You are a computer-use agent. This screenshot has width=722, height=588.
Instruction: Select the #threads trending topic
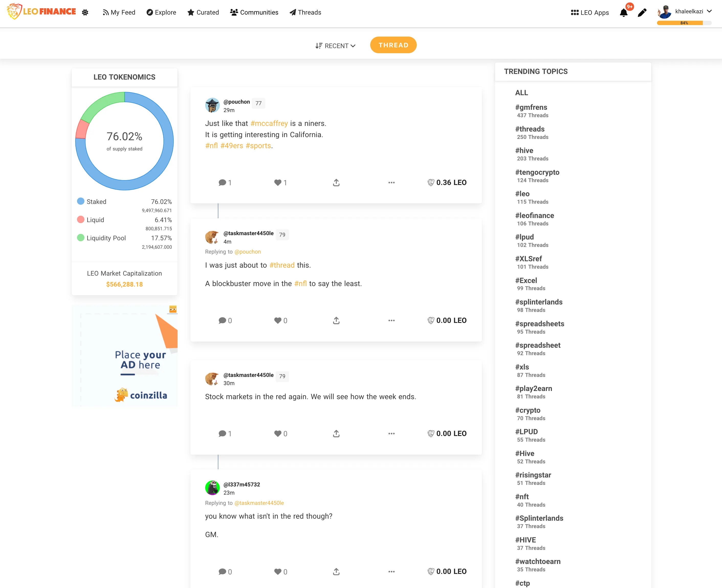tap(530, 129)
